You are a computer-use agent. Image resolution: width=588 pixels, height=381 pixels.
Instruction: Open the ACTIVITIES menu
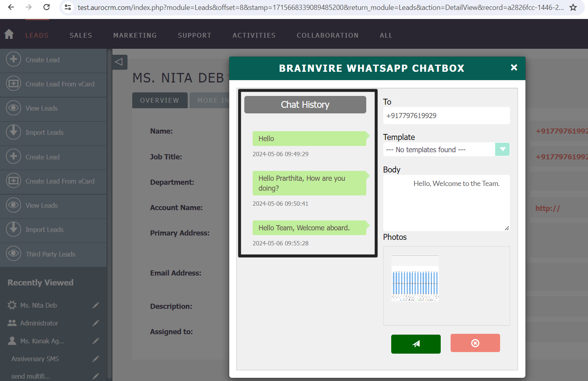coord(254,35)
